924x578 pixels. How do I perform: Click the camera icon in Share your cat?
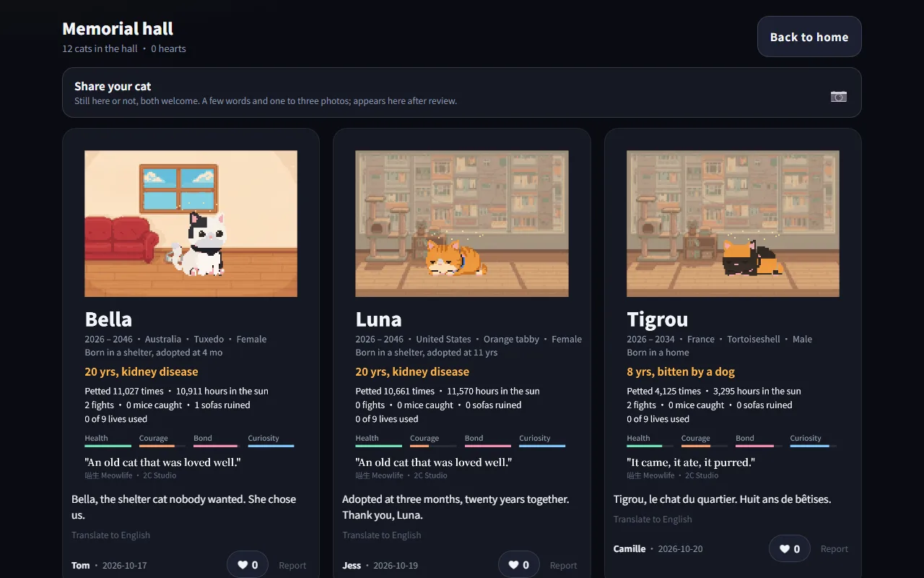click(838, 96)
